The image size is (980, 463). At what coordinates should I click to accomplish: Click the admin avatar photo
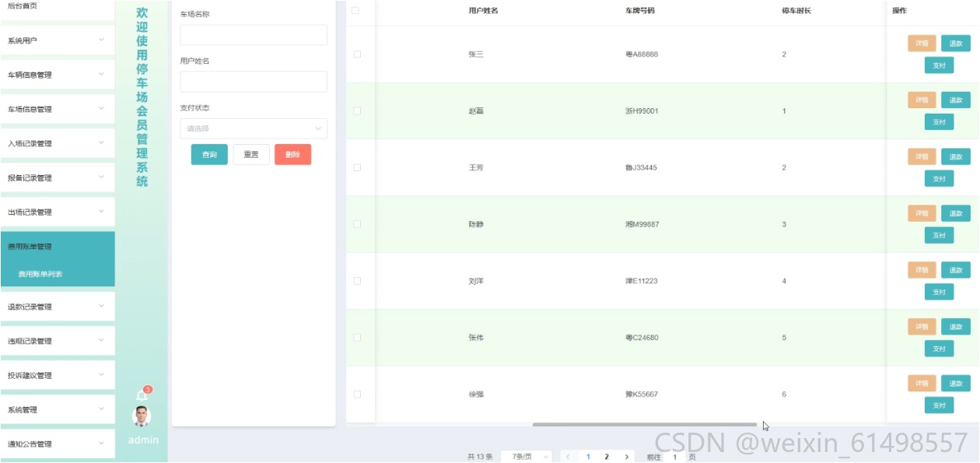(x=142, y=416)
